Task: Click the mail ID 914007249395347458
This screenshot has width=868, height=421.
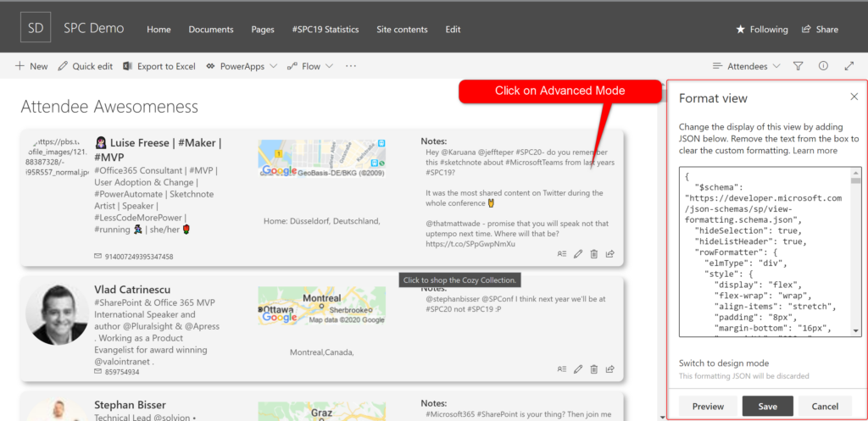Action: click(x=138, y=257)
